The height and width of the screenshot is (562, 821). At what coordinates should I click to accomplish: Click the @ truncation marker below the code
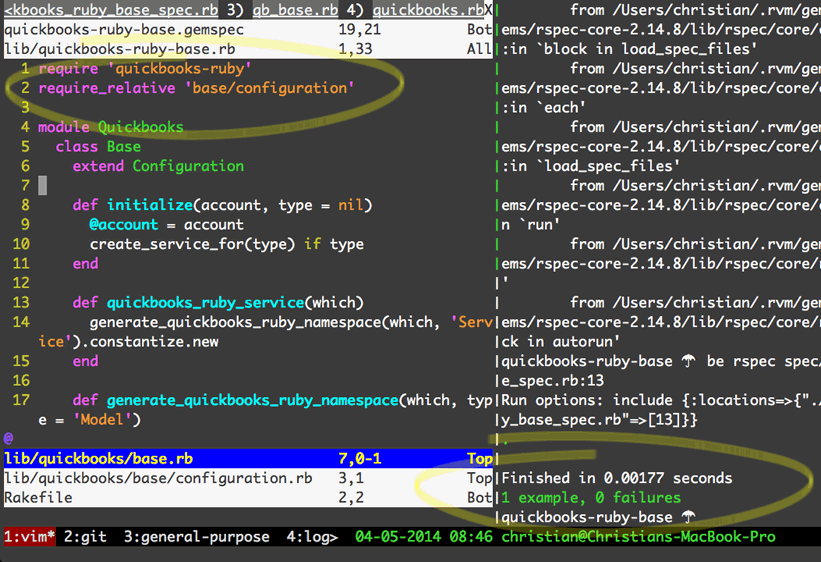pyautogui.click(x=8, y=438)
